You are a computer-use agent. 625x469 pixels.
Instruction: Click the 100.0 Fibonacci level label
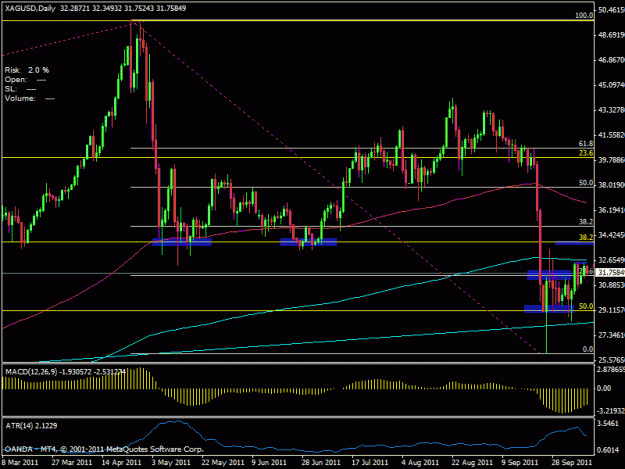(584, 16)
